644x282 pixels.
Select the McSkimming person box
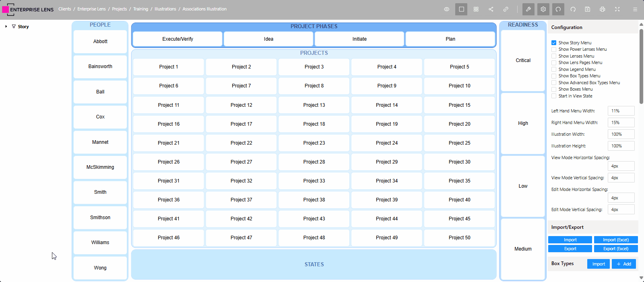pos(100,167)
